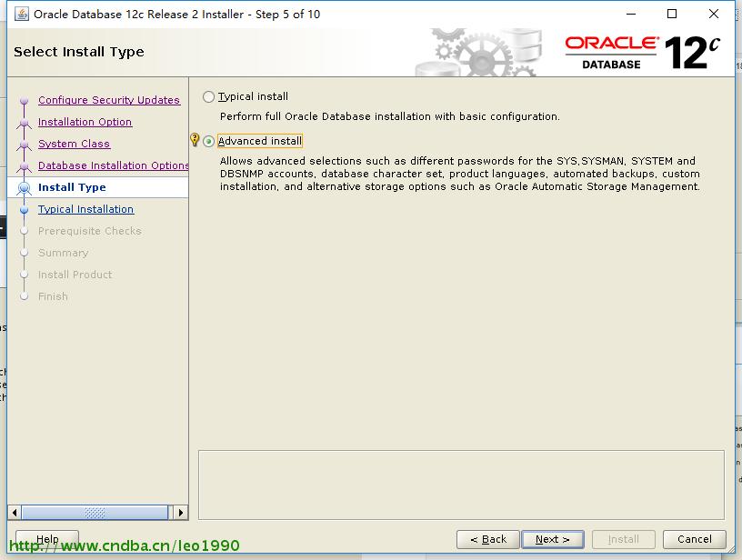
Task: Click the Install Type step marker icon
Action: [25, 188]
